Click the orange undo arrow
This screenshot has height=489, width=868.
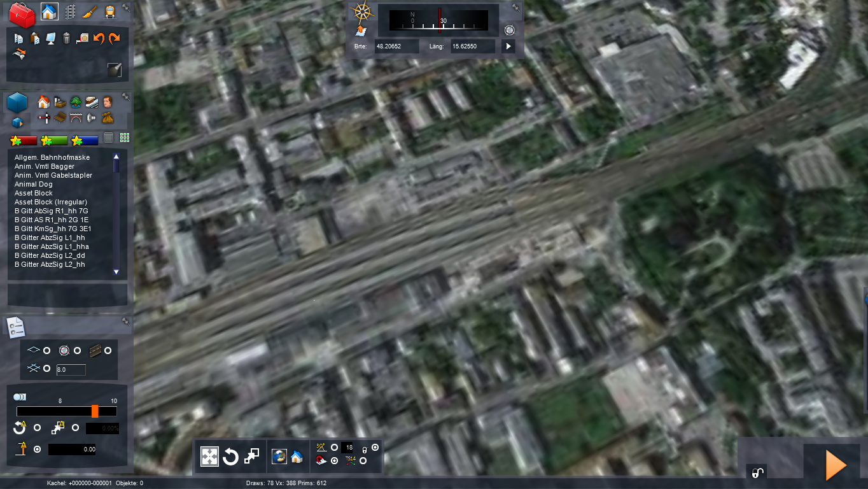click(x=99, y=39)
